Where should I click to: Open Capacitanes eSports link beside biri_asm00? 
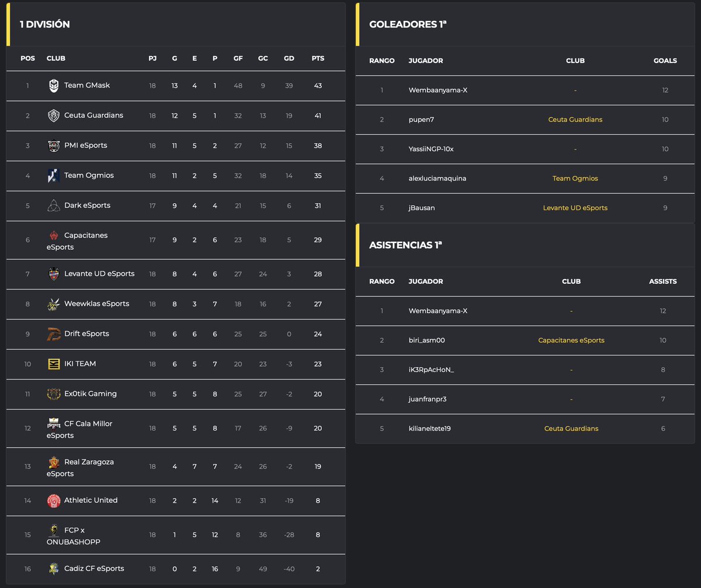571,340
